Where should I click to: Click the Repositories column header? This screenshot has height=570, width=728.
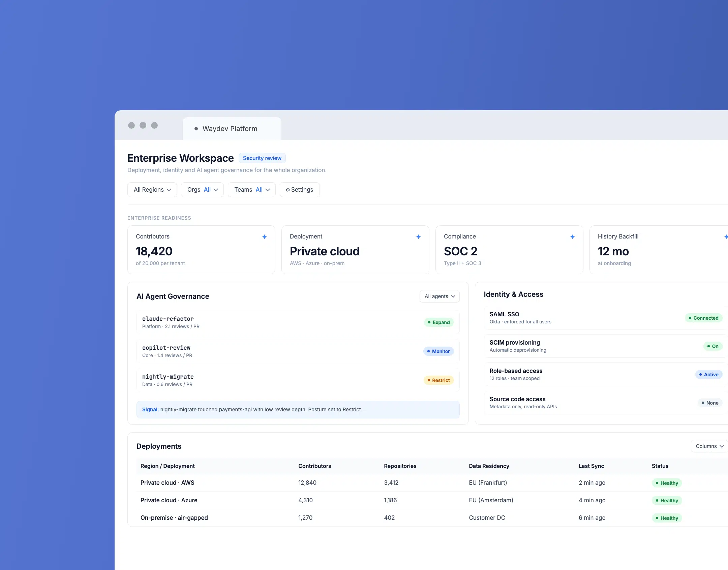(x=400, y=466)
